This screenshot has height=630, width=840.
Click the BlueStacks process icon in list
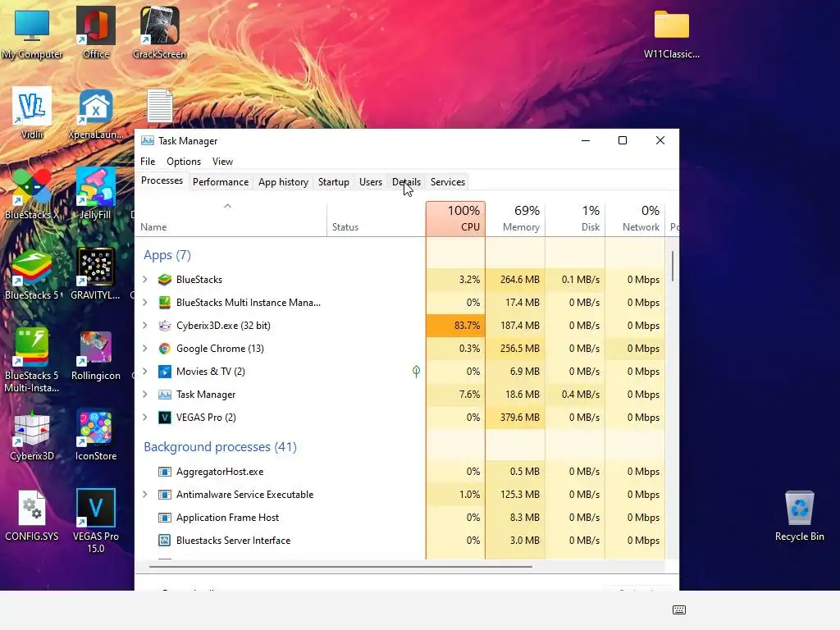point(164,280)
